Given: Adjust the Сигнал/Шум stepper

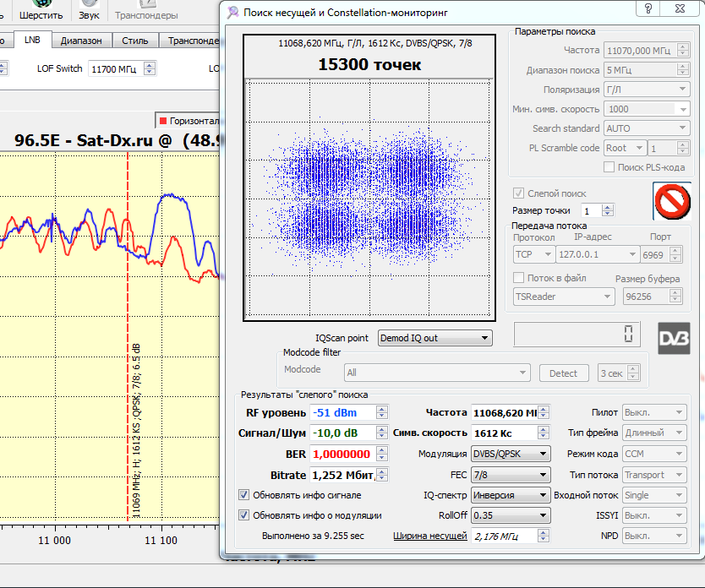Looking at the screenshot, I should coord(382,433).
